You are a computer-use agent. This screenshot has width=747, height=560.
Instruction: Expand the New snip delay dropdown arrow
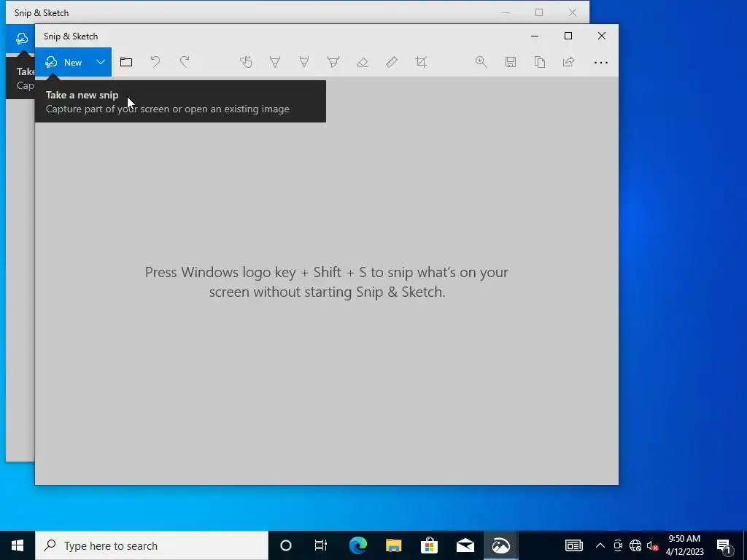[x=101, y=62]
